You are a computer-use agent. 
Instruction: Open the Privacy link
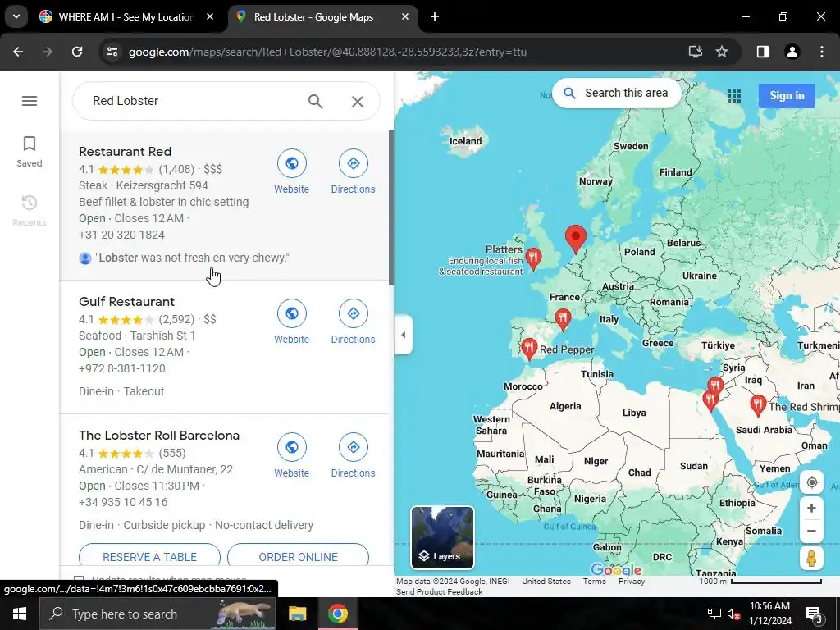[632, 582]
